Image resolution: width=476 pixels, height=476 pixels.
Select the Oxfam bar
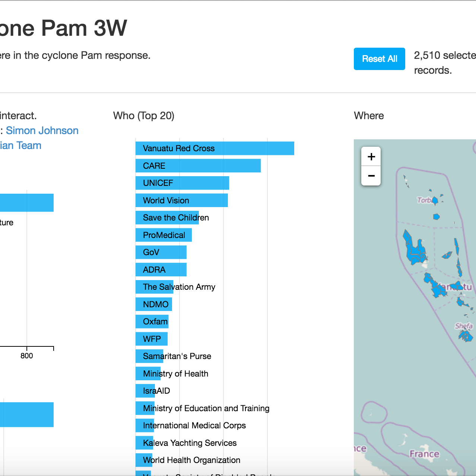coord(152,321)
